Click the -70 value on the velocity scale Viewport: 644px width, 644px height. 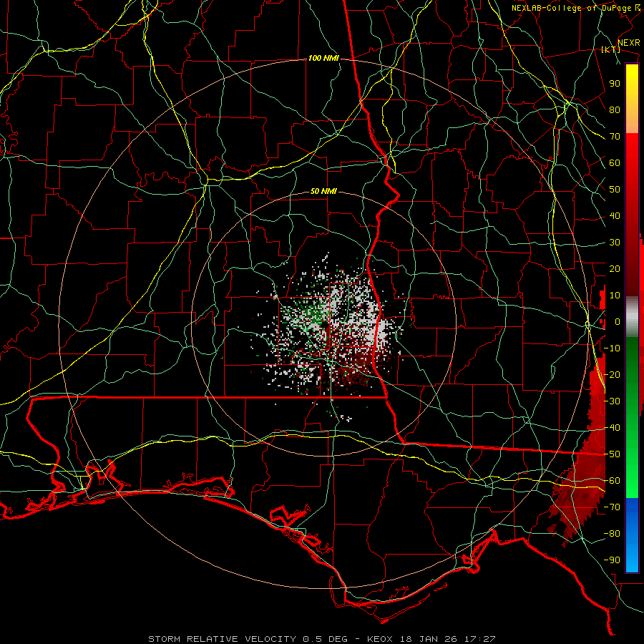click(612, 507)
